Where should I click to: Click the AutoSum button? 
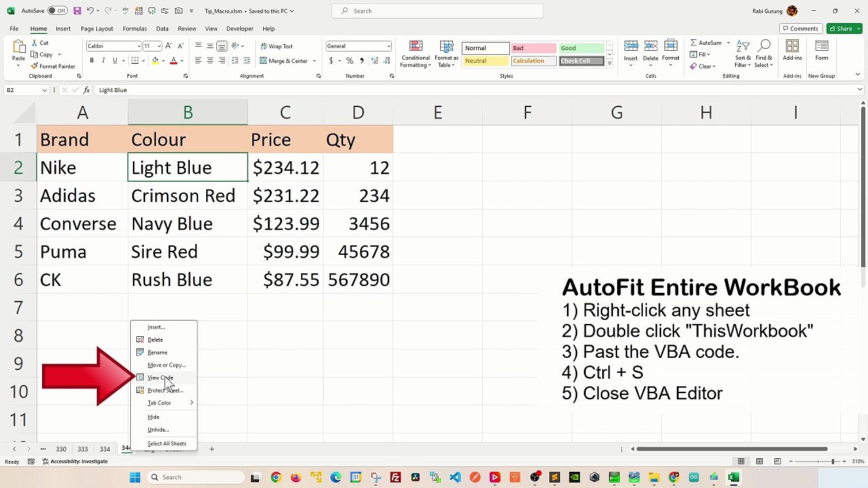(706, 43)
